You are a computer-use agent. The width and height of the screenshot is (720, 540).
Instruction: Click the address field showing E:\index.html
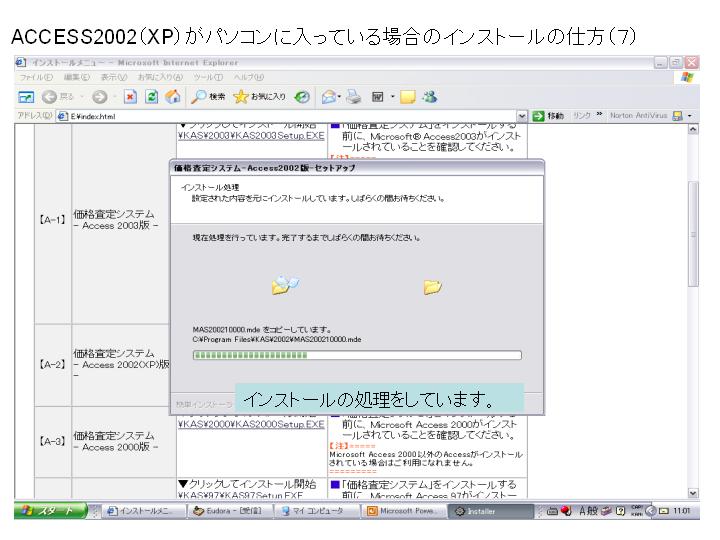[292, 116]
